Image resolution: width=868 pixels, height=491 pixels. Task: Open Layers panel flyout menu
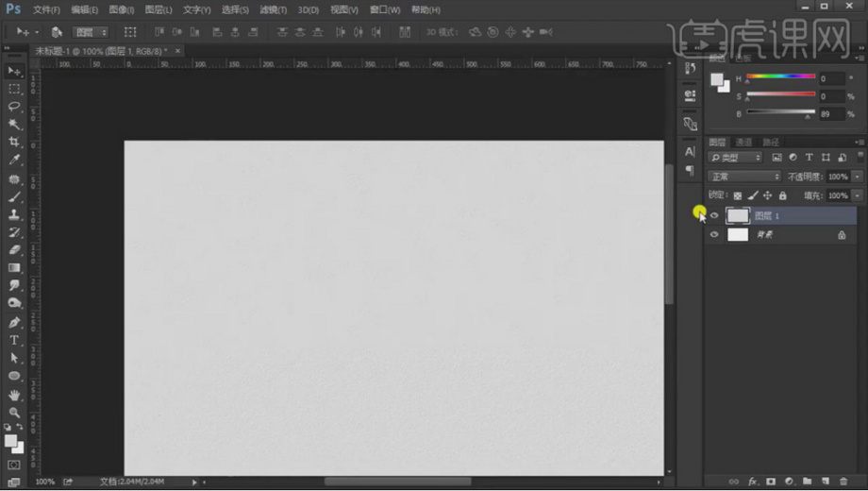tap(860, 143)
